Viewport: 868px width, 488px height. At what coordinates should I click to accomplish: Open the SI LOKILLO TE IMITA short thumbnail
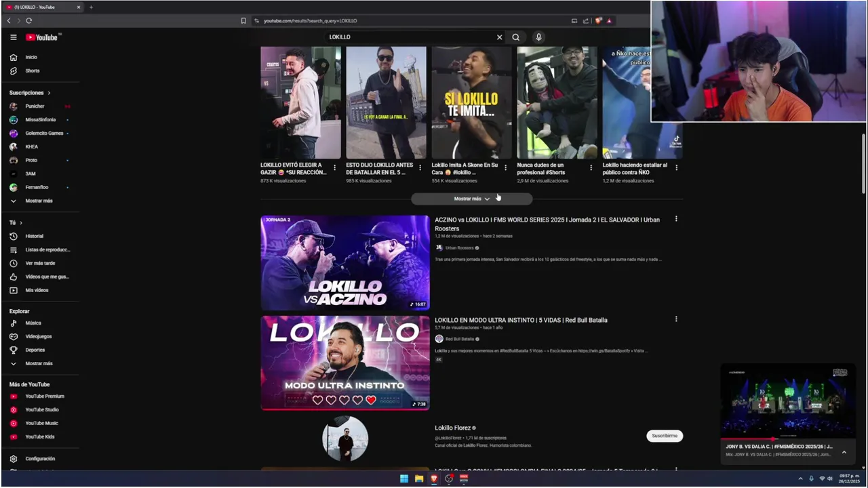[x=472, y=102]
